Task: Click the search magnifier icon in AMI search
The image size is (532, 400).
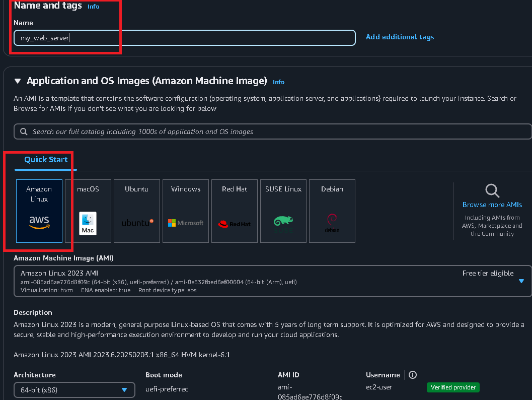Action: tap(24, 131)
